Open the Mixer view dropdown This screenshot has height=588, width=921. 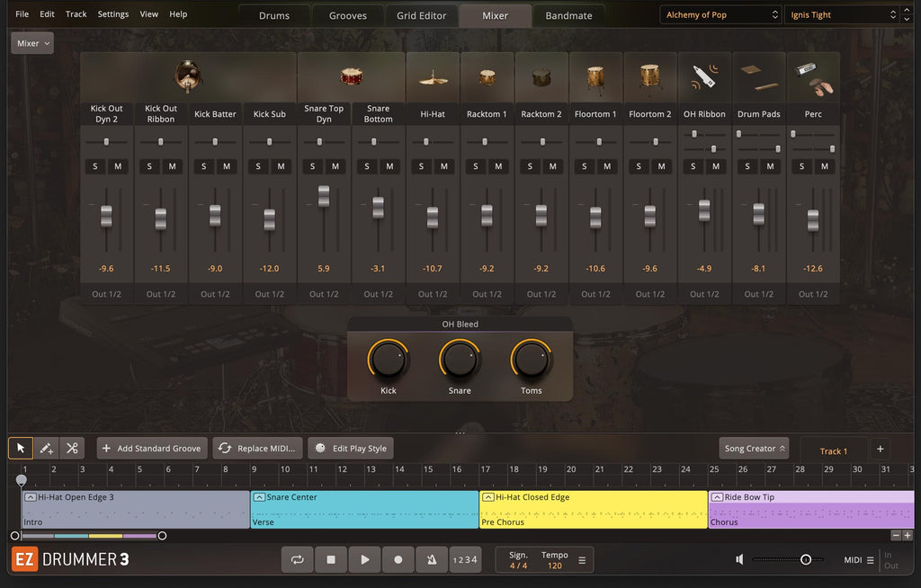point(32,43)
